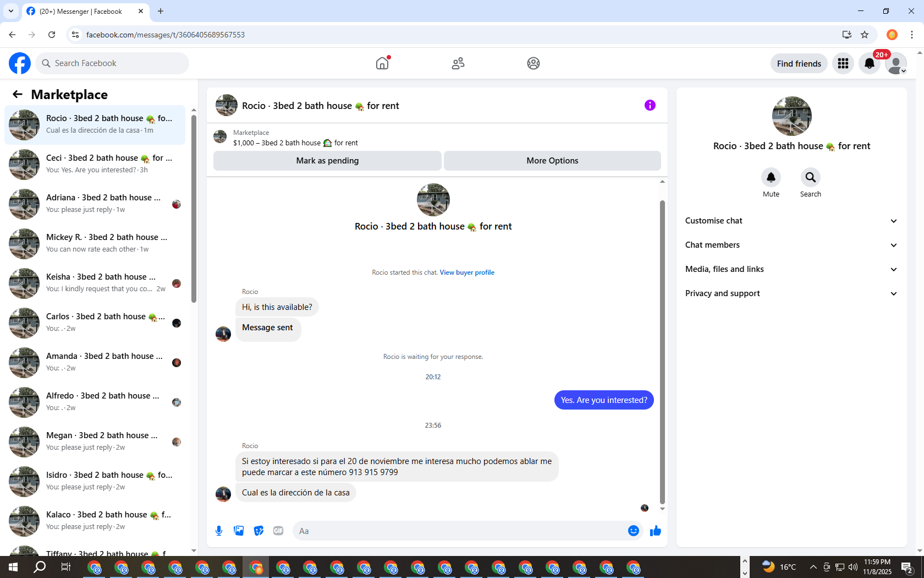Open Amanda conversation in the list
Viewport: 924px width, 578px height.
95,363
